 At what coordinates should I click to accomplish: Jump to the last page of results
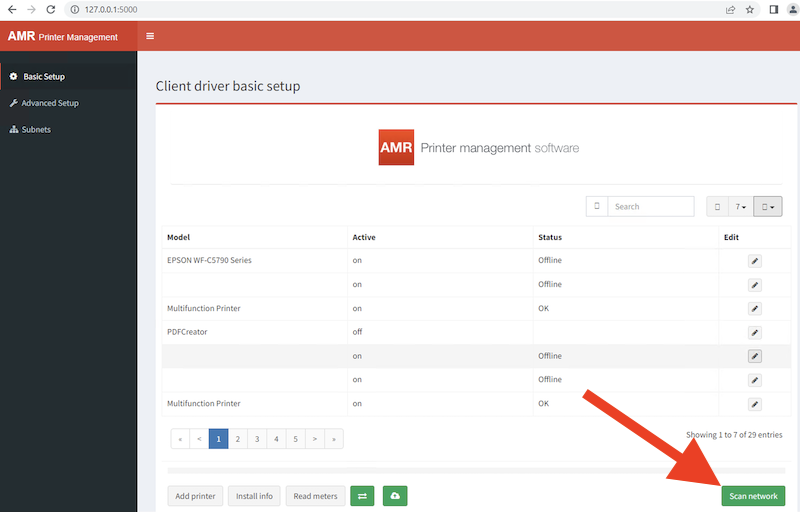(x=334, y=438)
